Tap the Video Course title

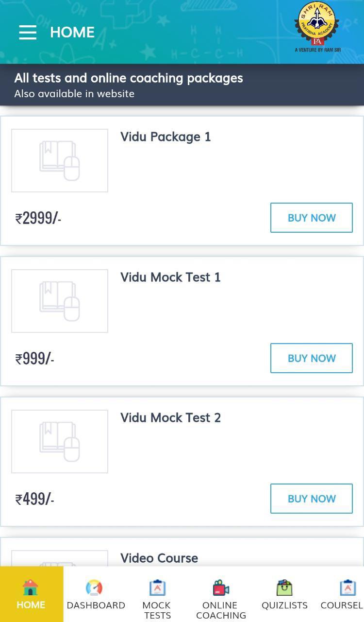coord(159,558)
